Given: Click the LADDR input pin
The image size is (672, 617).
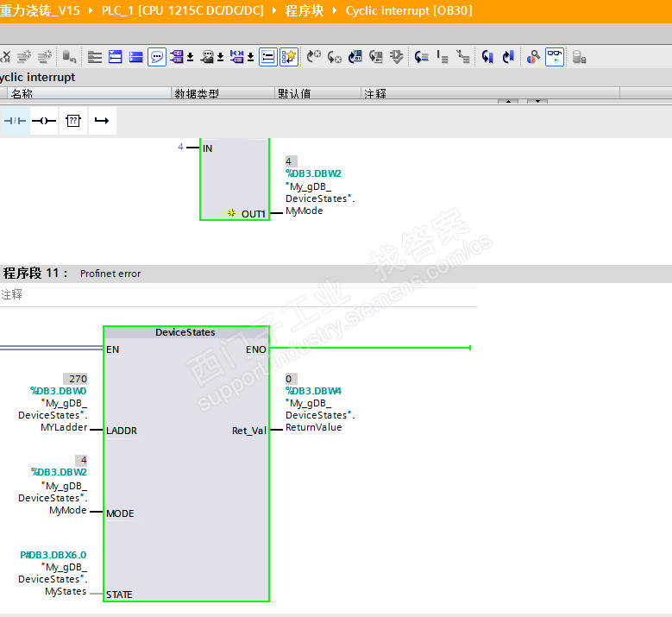Looking at the screenshot, I should [122, 431].
